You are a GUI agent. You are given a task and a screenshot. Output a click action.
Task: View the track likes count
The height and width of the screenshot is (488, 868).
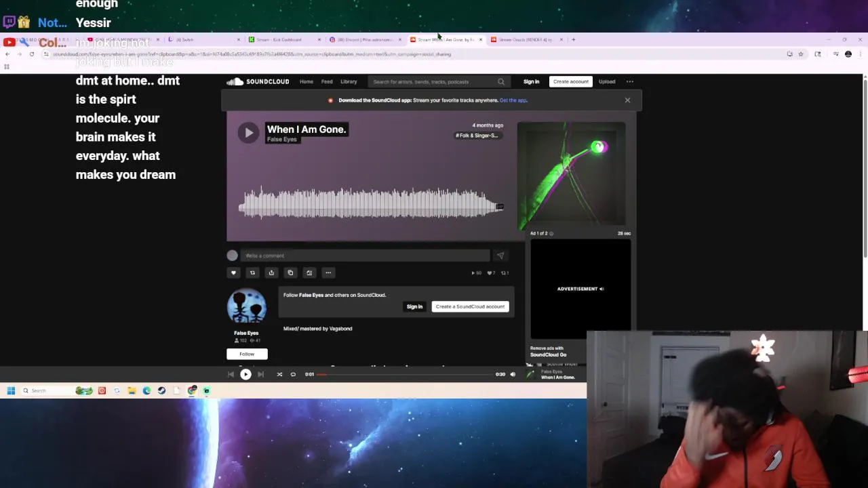[491, 273]
